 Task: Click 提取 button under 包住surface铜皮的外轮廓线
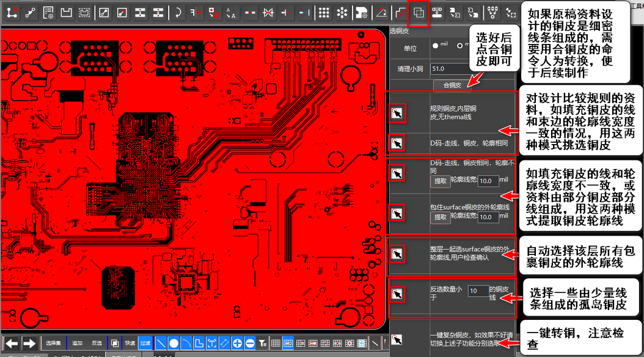440,217
